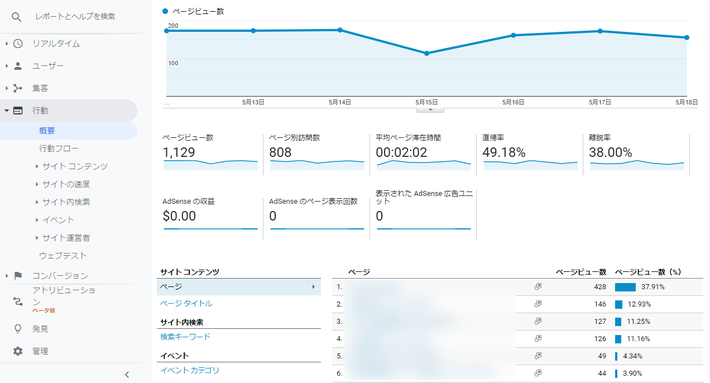Expand サイト内検索 submenu
710x383 pixels.
37,202
